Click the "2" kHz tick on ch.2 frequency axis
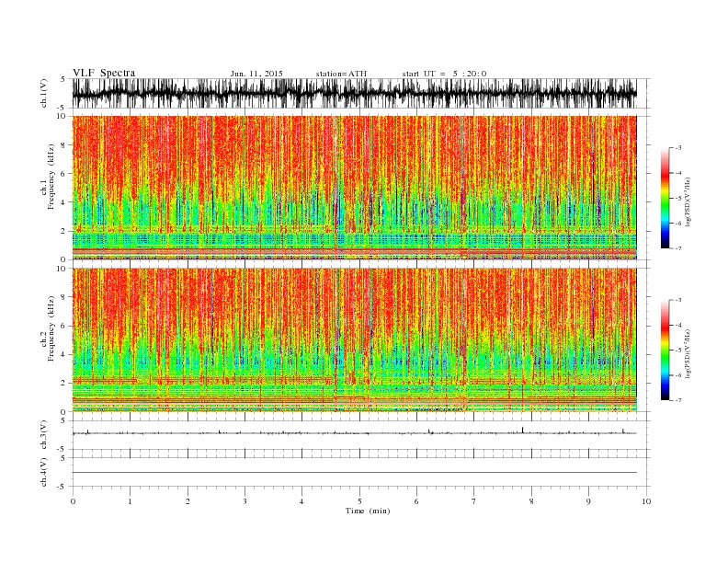Viewport: 728px width, 563px height. coord(64,384)
